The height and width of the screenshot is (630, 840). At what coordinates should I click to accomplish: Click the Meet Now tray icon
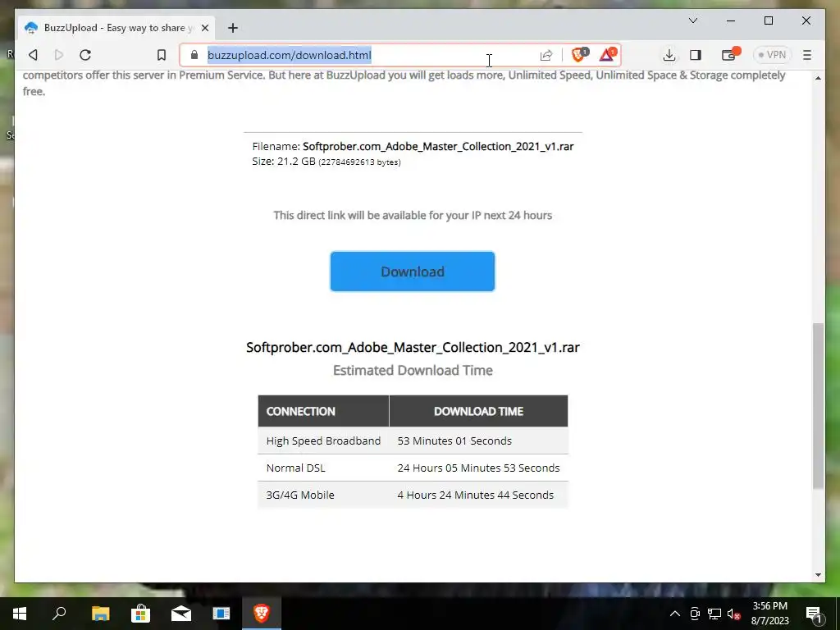tap(695, 614)
